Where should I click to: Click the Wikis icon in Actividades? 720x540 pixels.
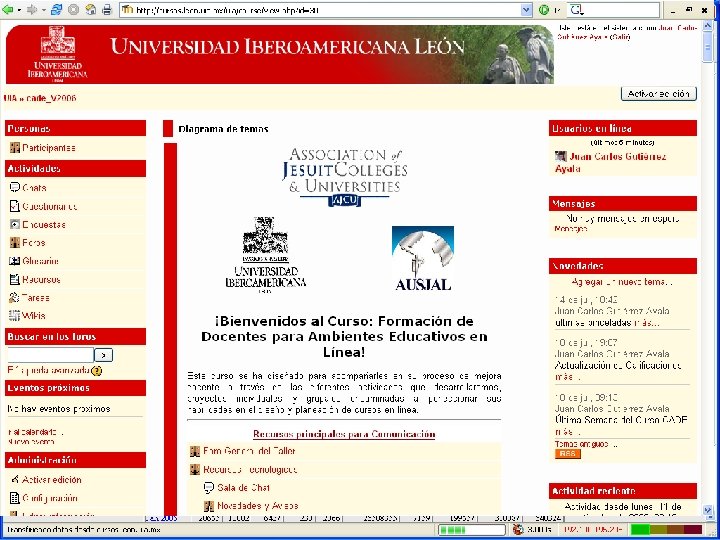tap(14, 315)
